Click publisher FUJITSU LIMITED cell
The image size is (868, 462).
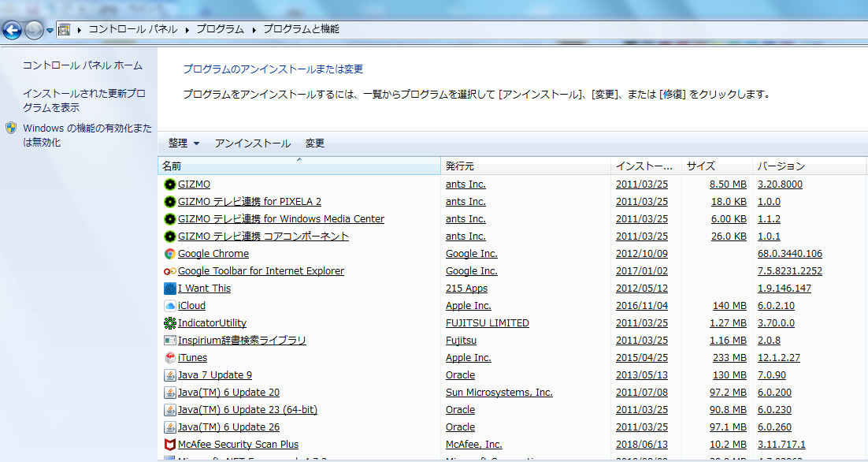pos(487,323)
